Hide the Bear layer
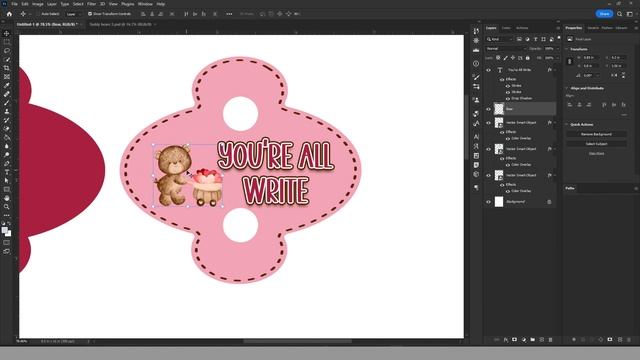The width and height of the screenshot is (640, 360). [489, 109]
